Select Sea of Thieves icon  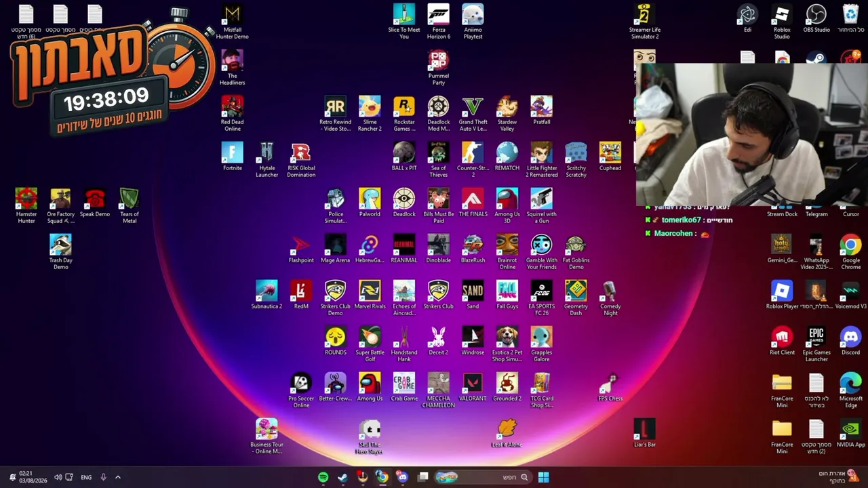pos(439,160)
